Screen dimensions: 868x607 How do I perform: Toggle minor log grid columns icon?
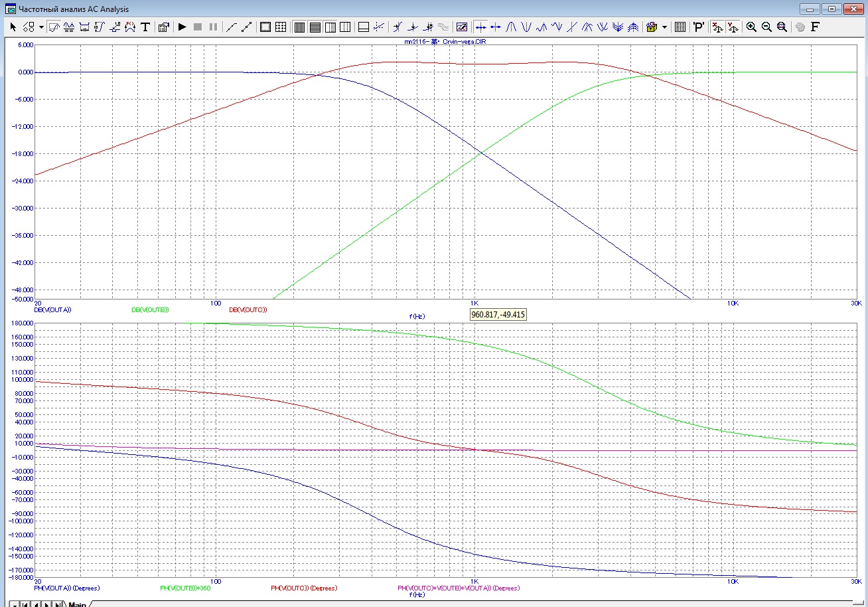[330, 27]
